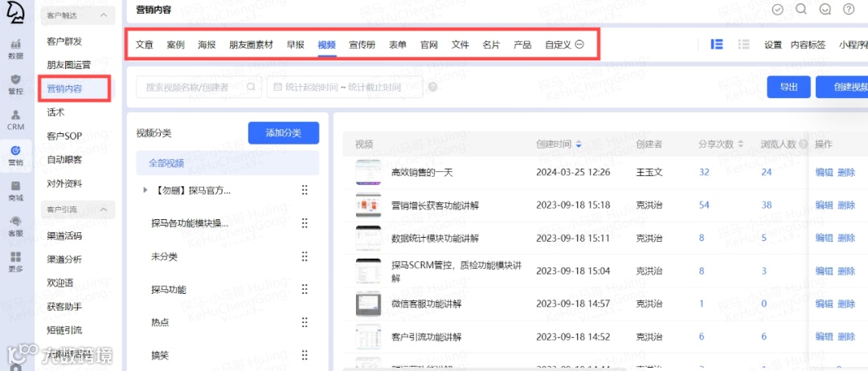Click the 添加分类 button

284,133
